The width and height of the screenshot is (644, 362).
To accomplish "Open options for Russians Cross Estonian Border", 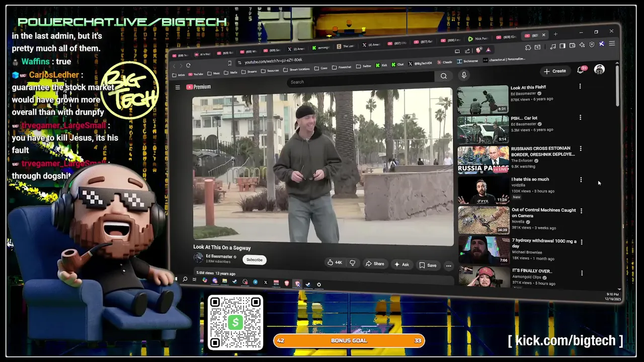I will (581, 149).
